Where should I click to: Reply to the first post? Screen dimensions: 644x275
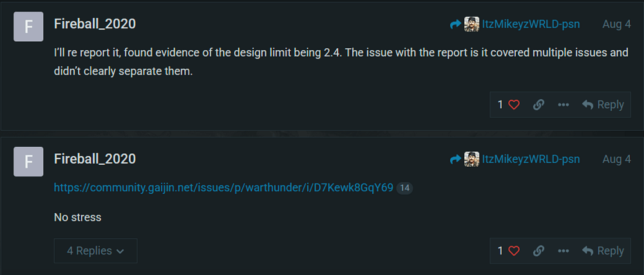603,105
